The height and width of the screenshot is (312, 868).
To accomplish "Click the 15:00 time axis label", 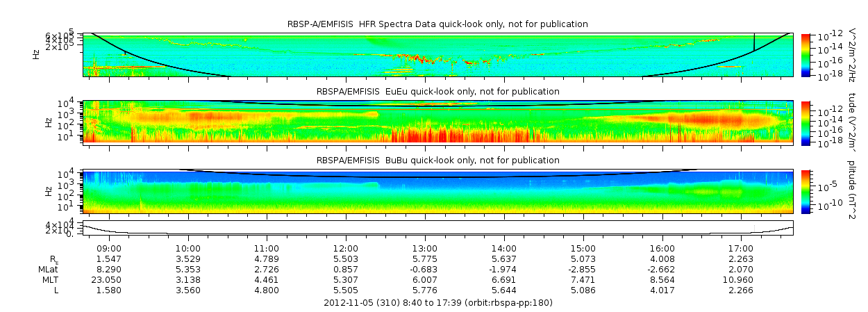I will click(583, 249).
